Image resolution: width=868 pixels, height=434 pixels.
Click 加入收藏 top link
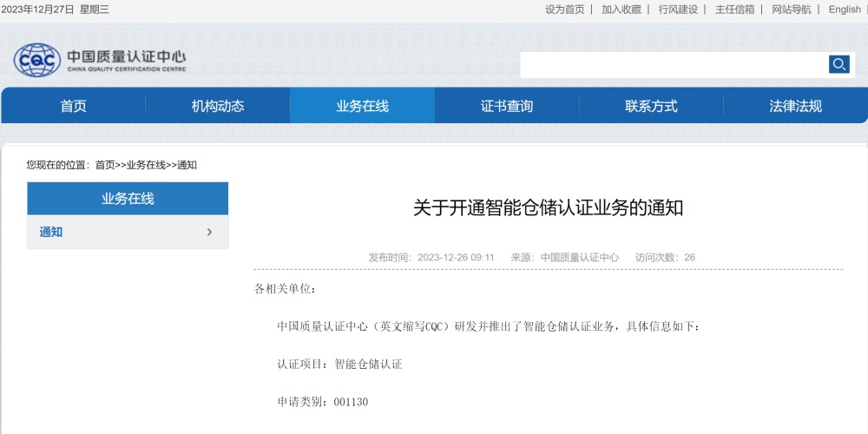coord(621,10)
